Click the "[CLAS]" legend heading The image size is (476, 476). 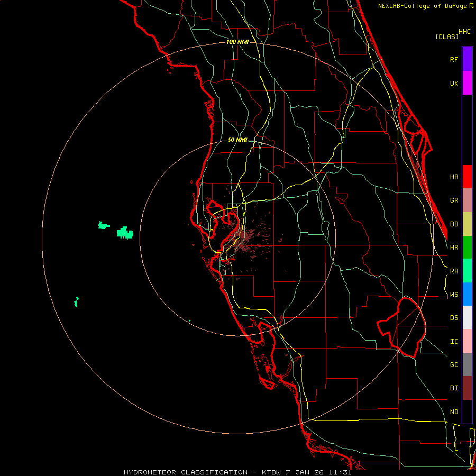point(447,36)
